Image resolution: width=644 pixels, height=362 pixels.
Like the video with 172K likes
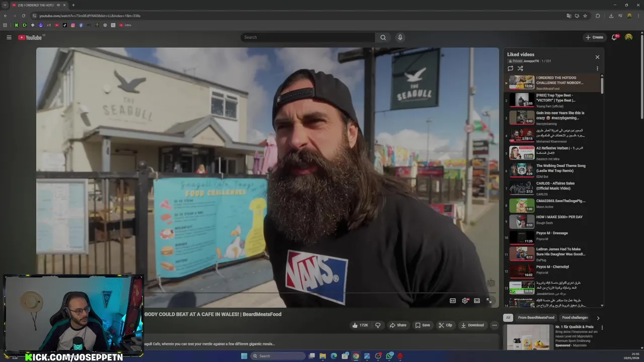click(x=360, y=325)
